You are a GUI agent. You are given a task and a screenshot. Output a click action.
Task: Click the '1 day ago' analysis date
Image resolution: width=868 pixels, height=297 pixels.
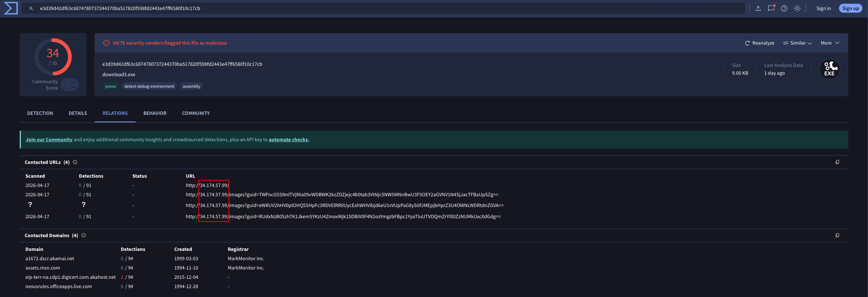coord(774,73)
